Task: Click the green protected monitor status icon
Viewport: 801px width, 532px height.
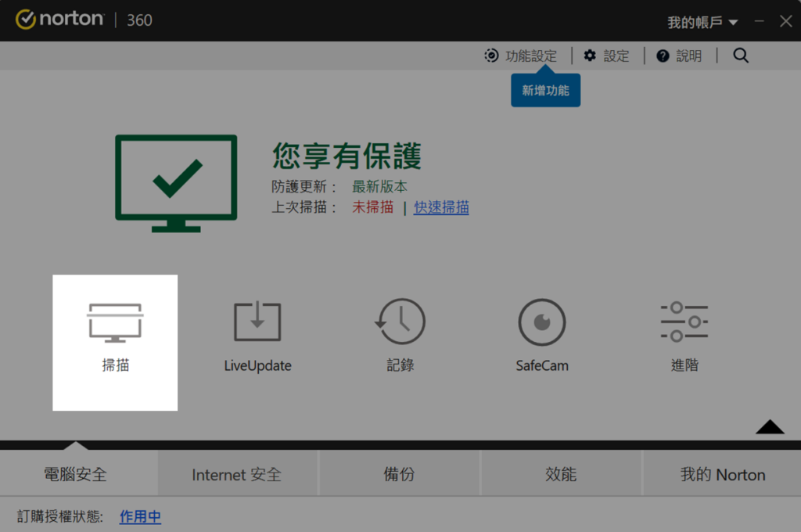Action: [176, 184]
